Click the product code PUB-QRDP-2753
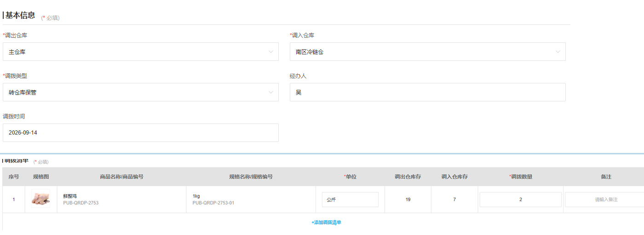This screenshot has height=235, width=644. pyautogui.click(x=80, y=203)
